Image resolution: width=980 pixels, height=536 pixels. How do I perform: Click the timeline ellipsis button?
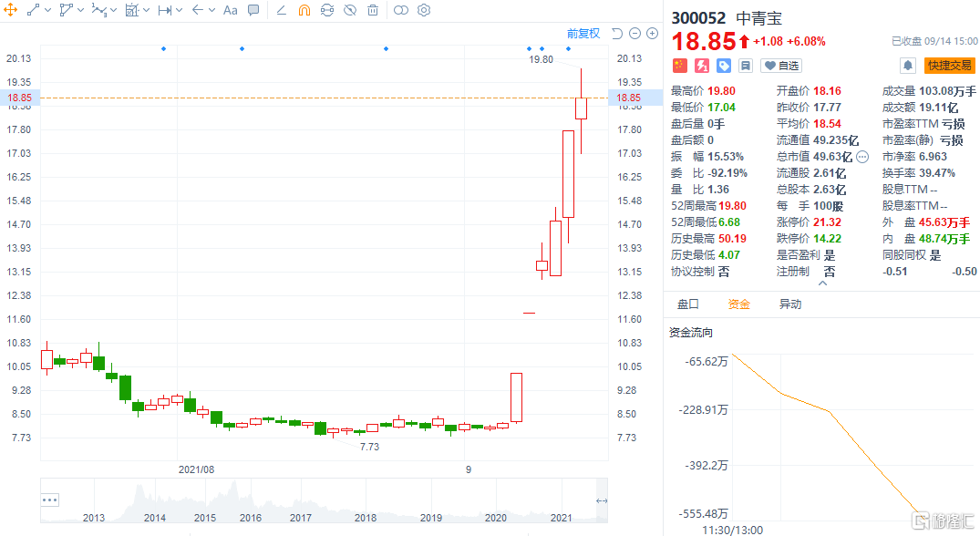pos(50,500)
